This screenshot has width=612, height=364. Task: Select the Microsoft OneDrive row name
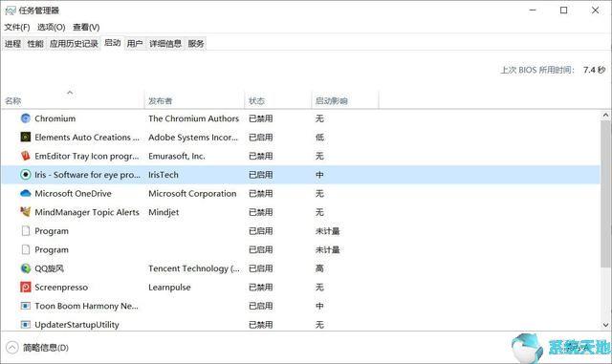pos(73,193)
